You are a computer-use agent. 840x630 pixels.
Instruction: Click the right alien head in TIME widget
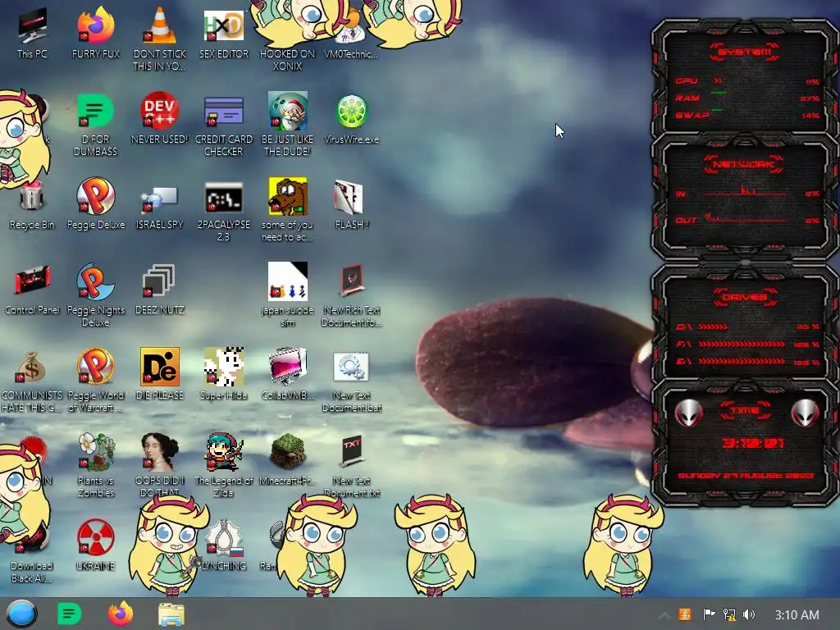click(805, 412)
